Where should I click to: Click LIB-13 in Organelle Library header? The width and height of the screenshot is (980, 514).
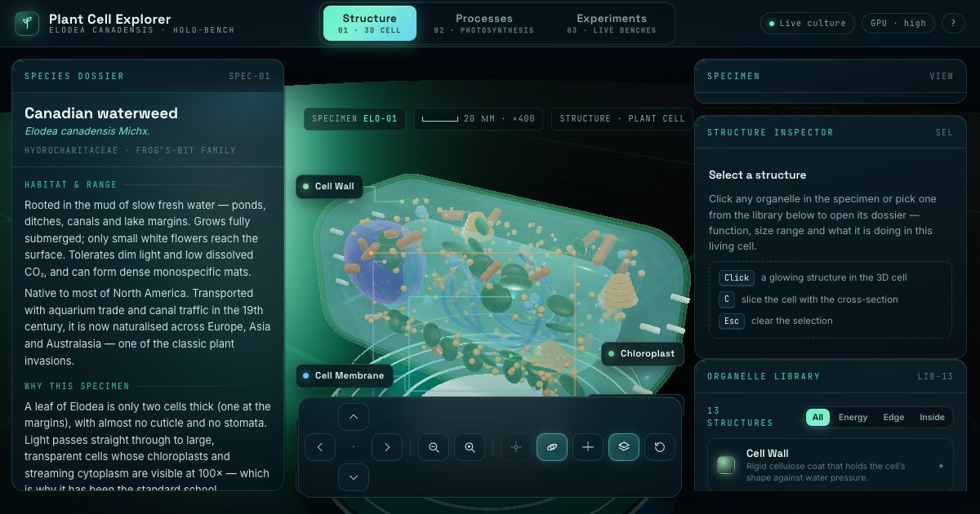[x=935, y=376]
